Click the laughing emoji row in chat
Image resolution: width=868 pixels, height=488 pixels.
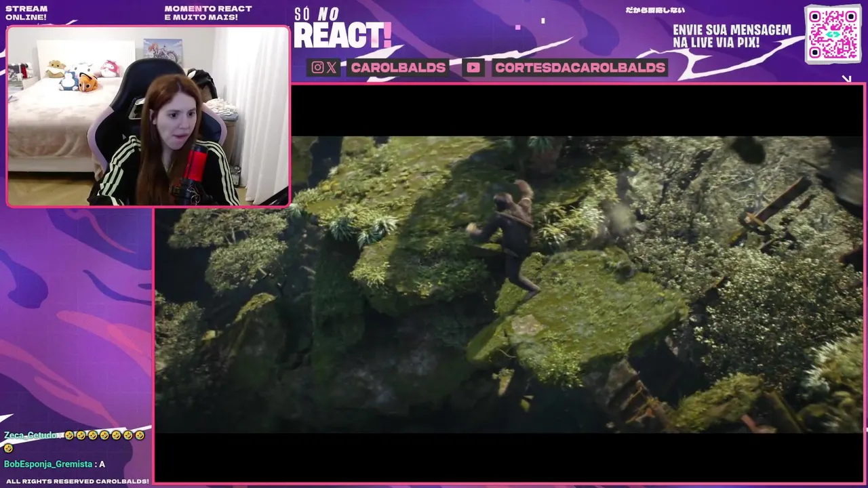[104, 435]
